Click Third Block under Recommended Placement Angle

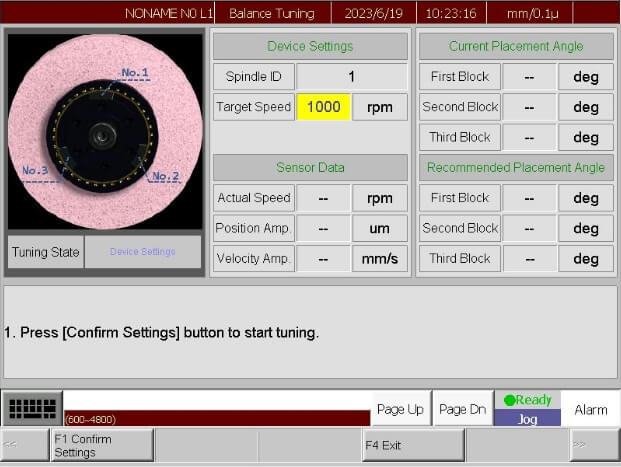click(x=460, y=259)
